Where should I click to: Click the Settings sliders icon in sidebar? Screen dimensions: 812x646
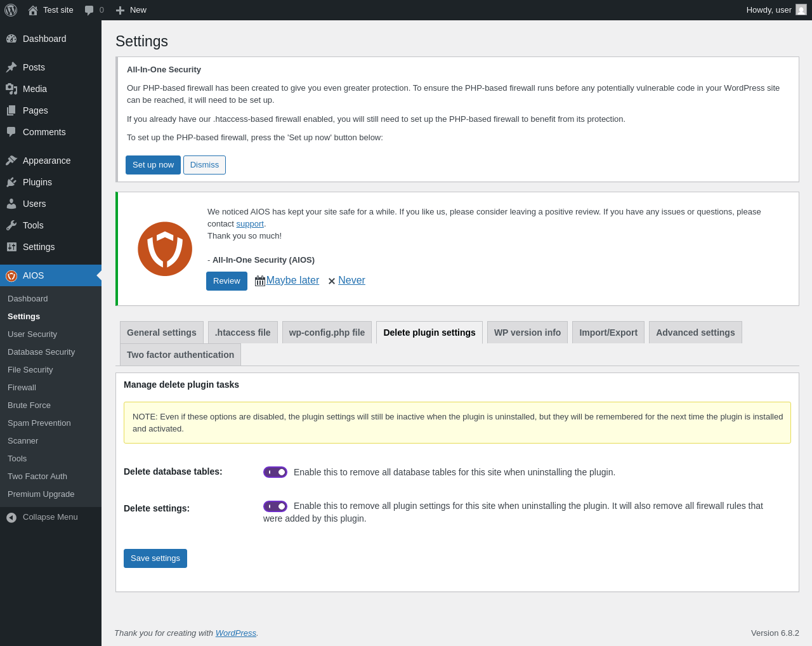tap(11, 247)
